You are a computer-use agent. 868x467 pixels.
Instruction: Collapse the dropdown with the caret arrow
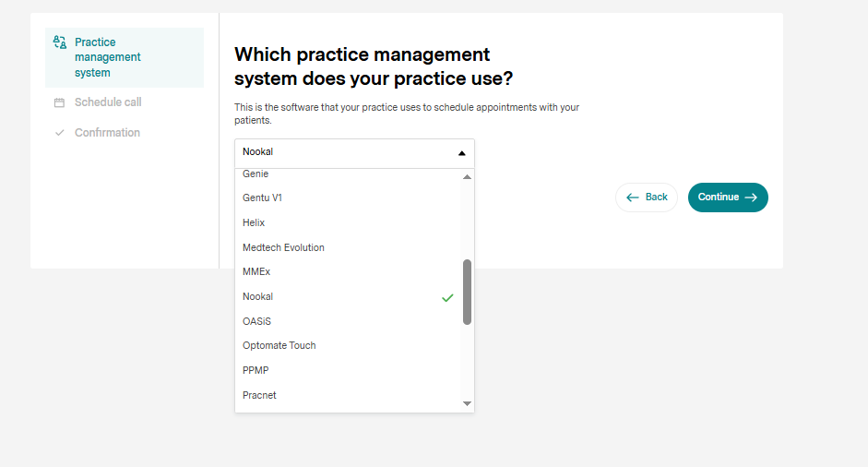462,153
